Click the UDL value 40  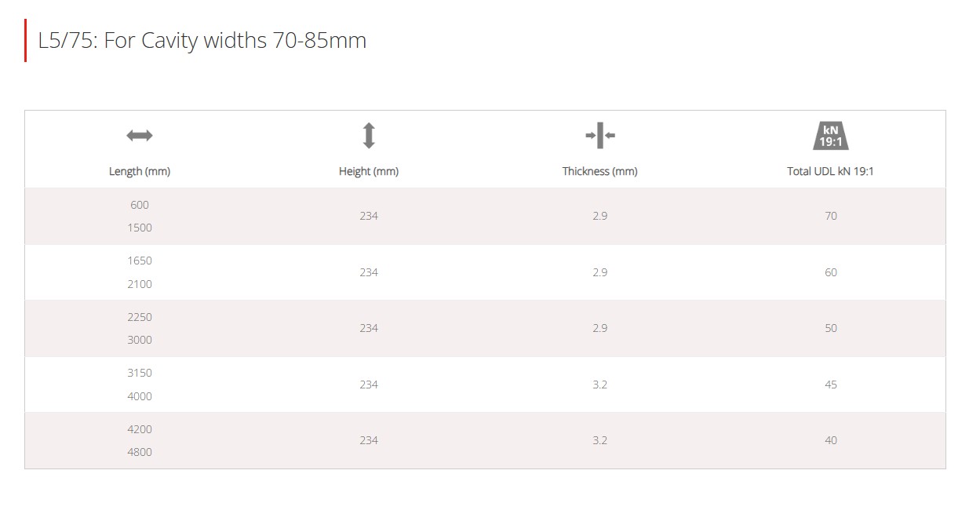[x=831, y=440]
